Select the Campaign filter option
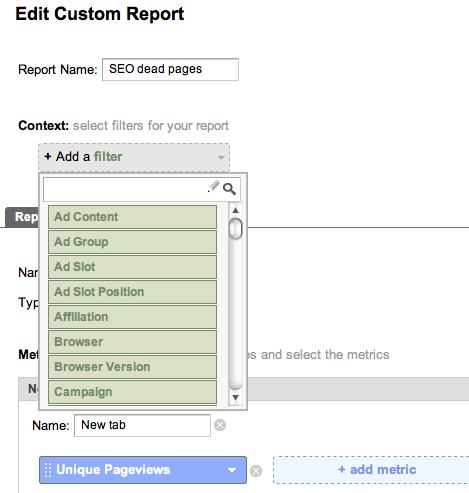 [x=132, y=392]
